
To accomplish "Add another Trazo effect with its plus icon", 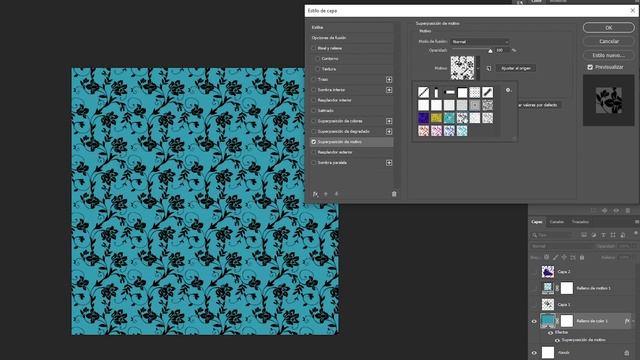I will [389, 80].
